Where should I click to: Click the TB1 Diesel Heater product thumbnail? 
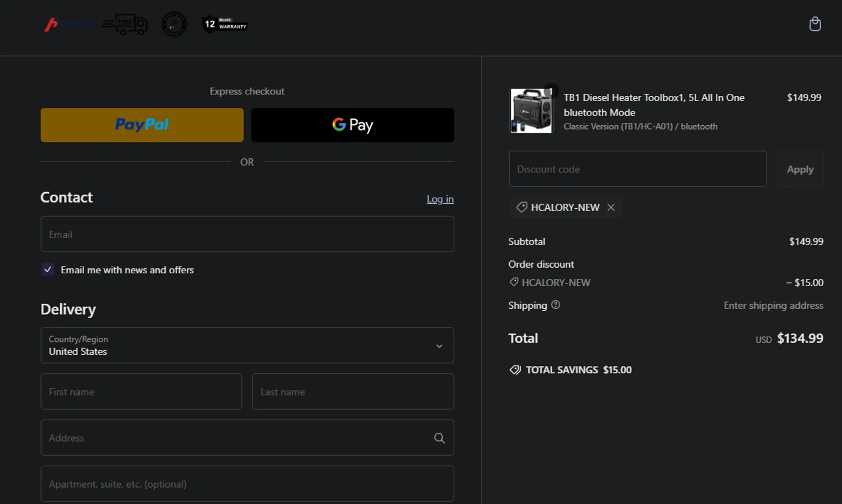pos(530,111)
